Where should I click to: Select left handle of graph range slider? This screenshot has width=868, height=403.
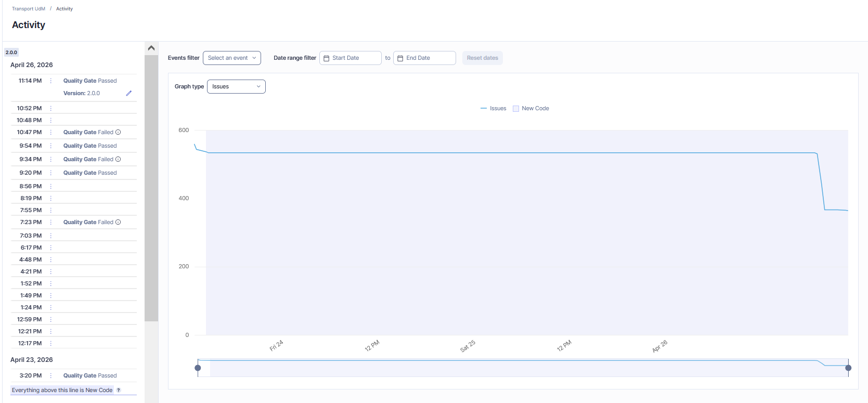click(x=198, y=368)
